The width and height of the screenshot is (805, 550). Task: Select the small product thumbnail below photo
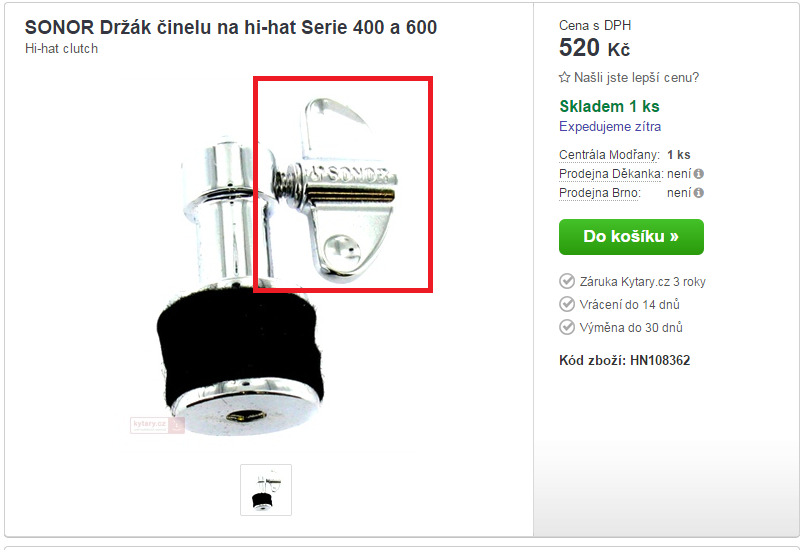click(x=266, y=490)
